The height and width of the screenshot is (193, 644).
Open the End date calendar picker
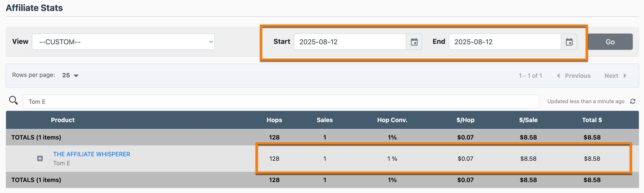(569, 42)
